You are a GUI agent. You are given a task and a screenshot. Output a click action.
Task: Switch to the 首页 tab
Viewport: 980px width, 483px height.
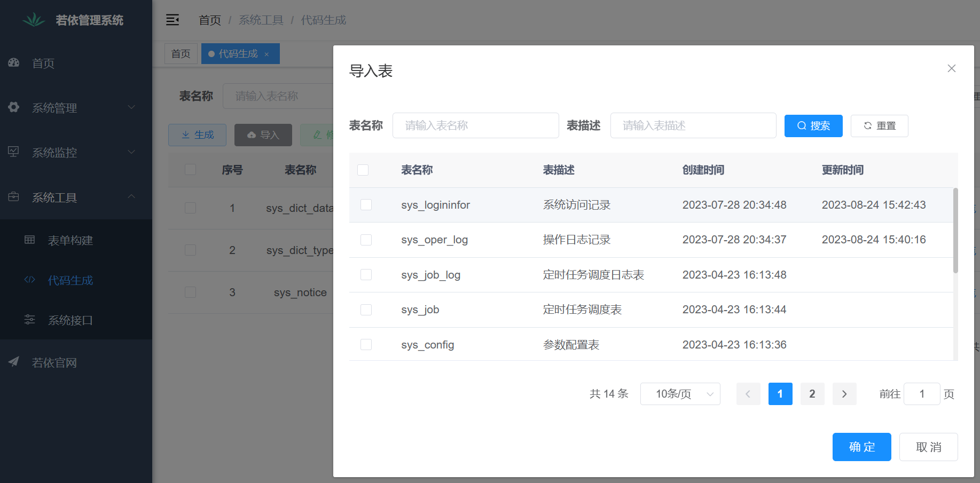[181, 54]
